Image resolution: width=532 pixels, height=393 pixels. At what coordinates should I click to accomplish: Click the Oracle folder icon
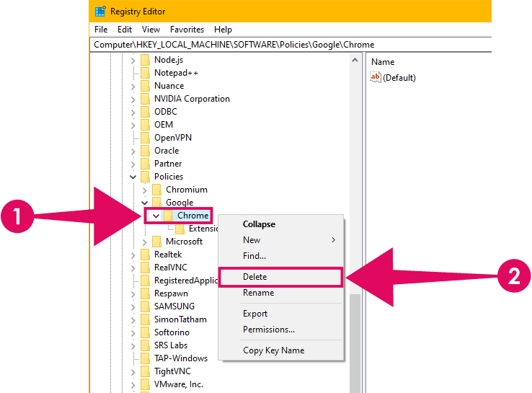coord(145,151)
